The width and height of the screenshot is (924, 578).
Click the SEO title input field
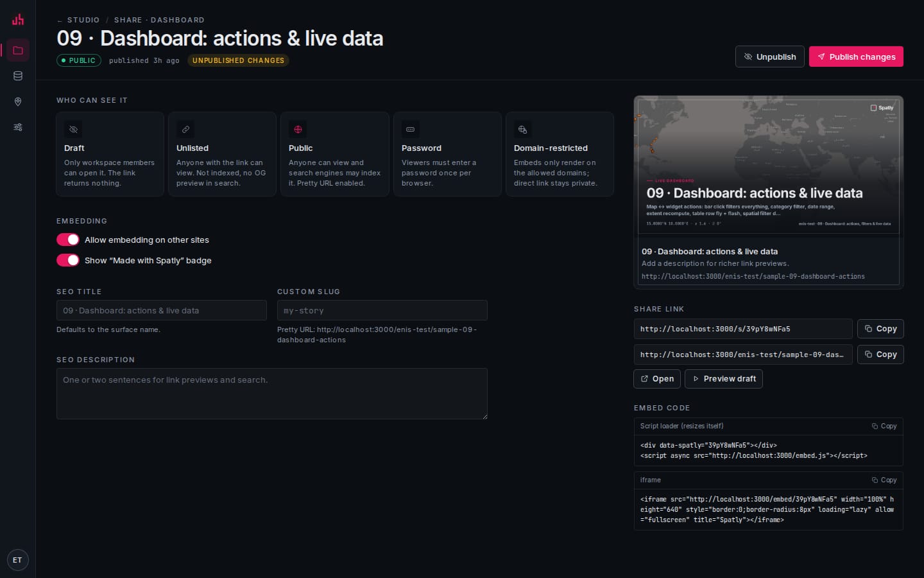pos(162,310)
